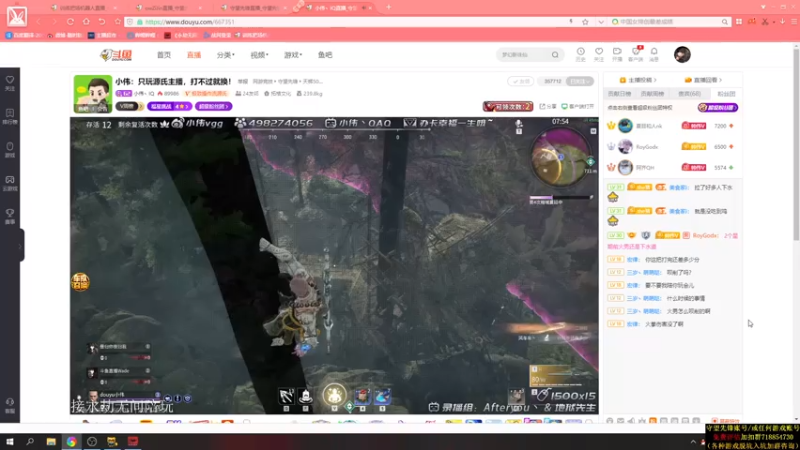
Task: Open the 鱼吧 menu item
Action: 325,55
